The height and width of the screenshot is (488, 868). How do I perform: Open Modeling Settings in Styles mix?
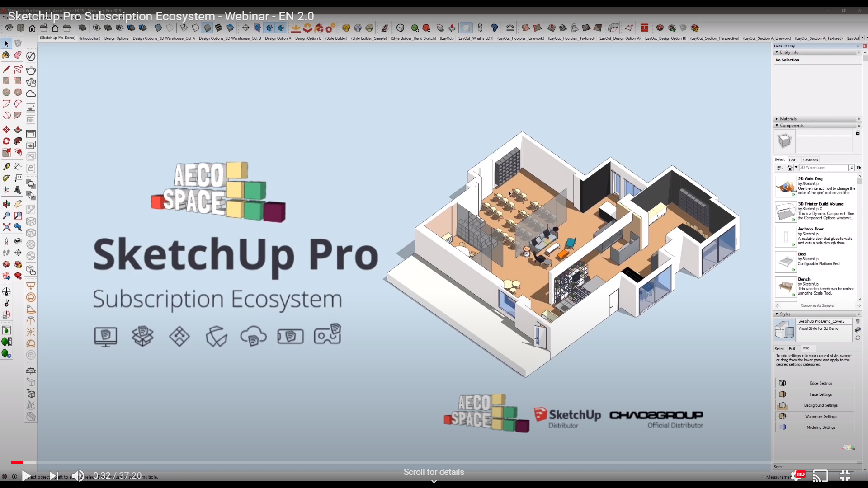[815, 427]
